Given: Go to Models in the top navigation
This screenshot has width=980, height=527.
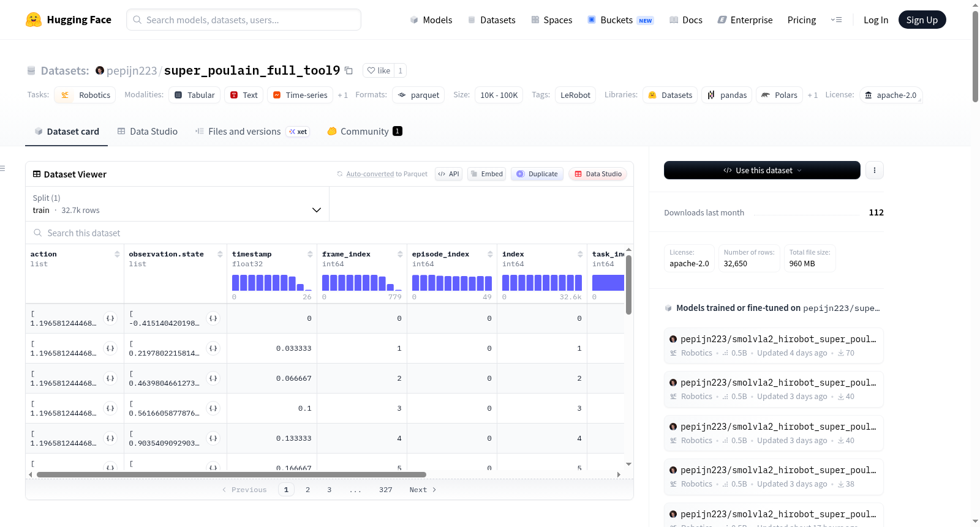Looking at the screenshot, I should click(x=431, y=20).
